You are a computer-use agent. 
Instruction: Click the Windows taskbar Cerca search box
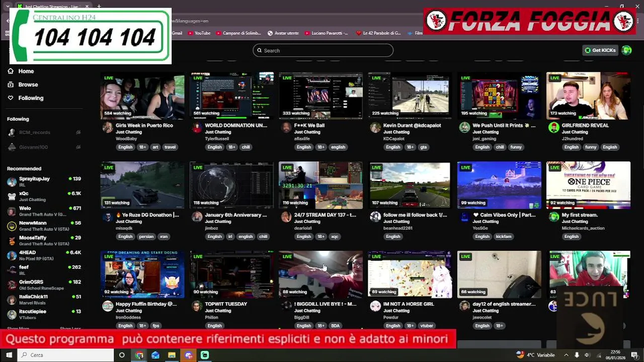click(65, 355)
